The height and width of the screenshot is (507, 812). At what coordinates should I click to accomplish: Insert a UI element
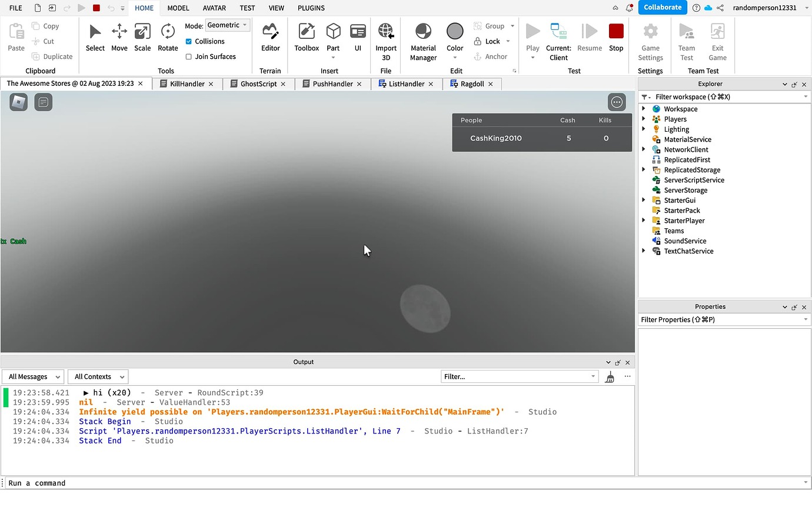tap(358, 38)
